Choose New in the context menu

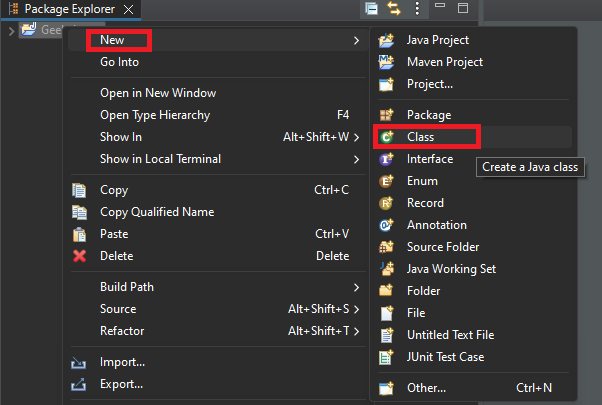(217, 40)
